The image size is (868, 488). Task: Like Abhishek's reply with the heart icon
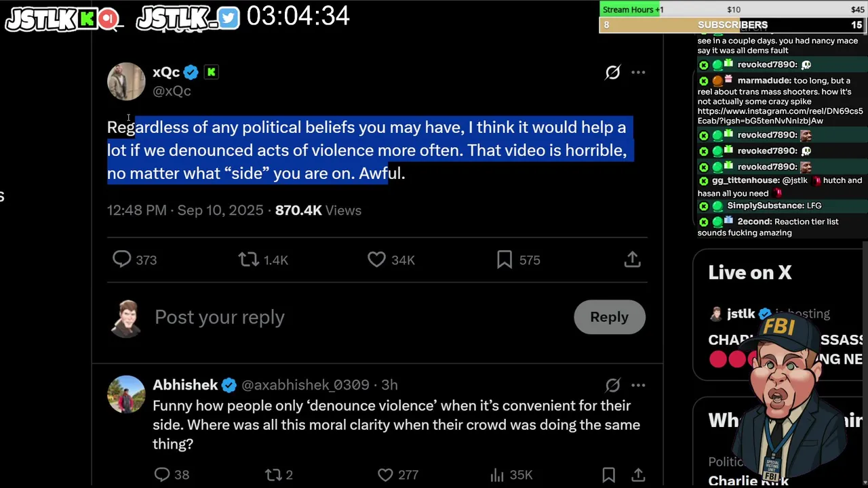[x=385, y=474]
